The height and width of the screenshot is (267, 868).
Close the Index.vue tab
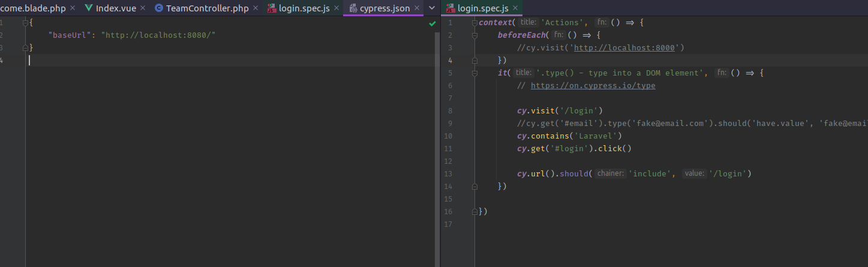tap(143, 8)
